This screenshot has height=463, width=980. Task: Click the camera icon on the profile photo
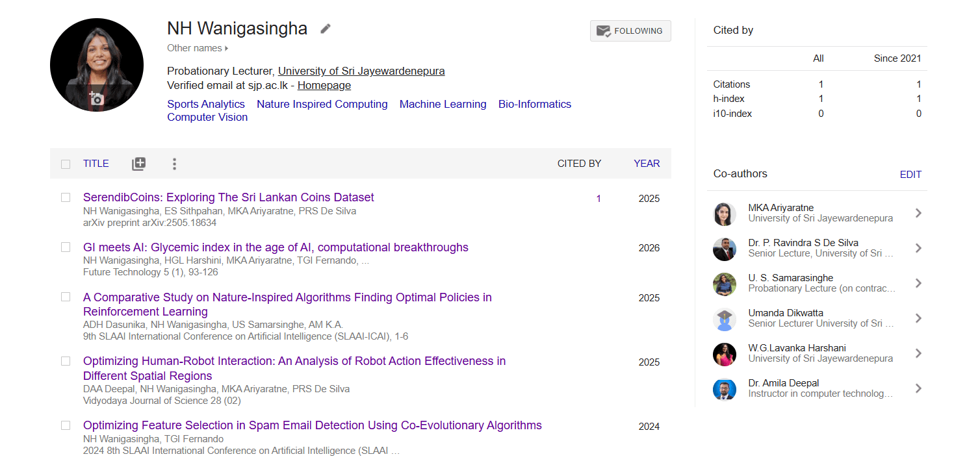96,97
